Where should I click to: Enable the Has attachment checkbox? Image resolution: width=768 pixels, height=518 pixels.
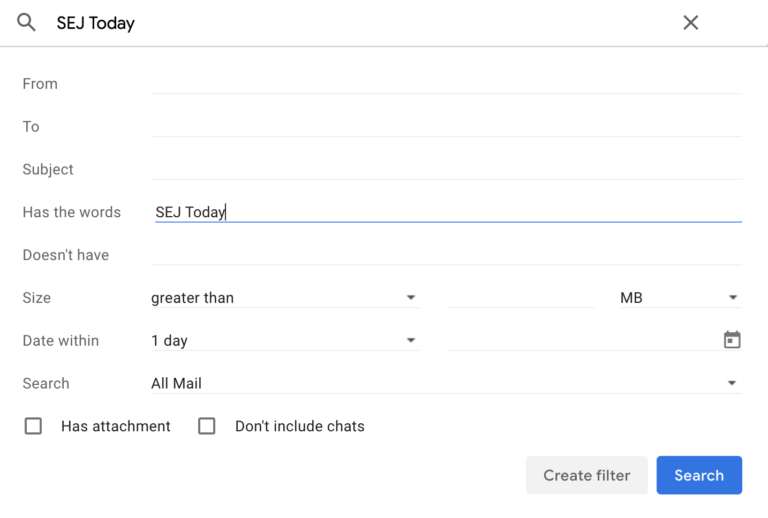[x=34, y=426]
